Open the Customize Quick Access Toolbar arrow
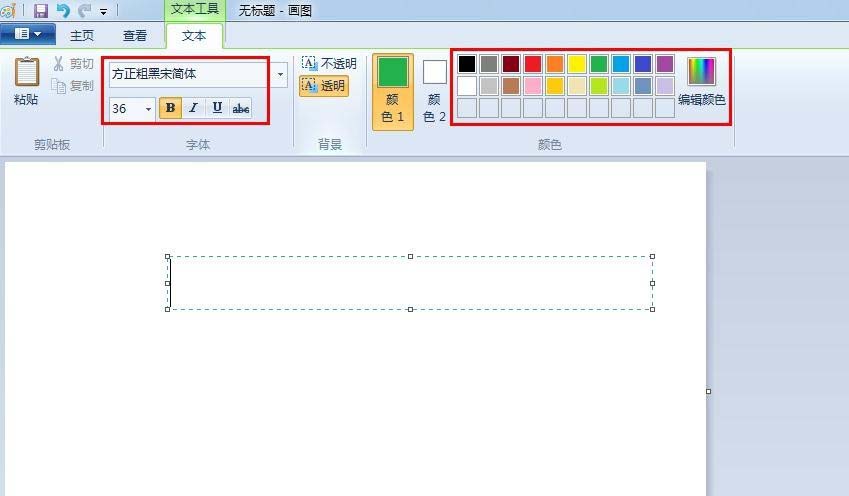The image size is (849, 496). (103, 11)
